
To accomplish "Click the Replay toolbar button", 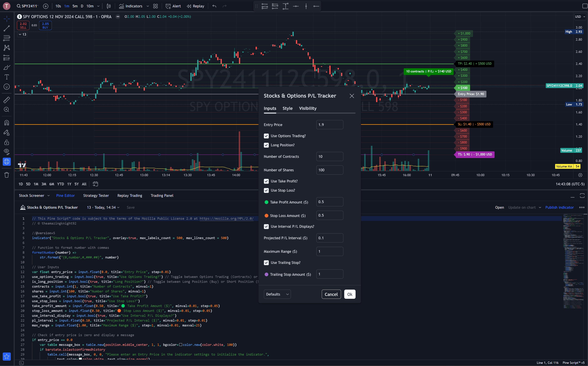I will click(x=195, y=6).
